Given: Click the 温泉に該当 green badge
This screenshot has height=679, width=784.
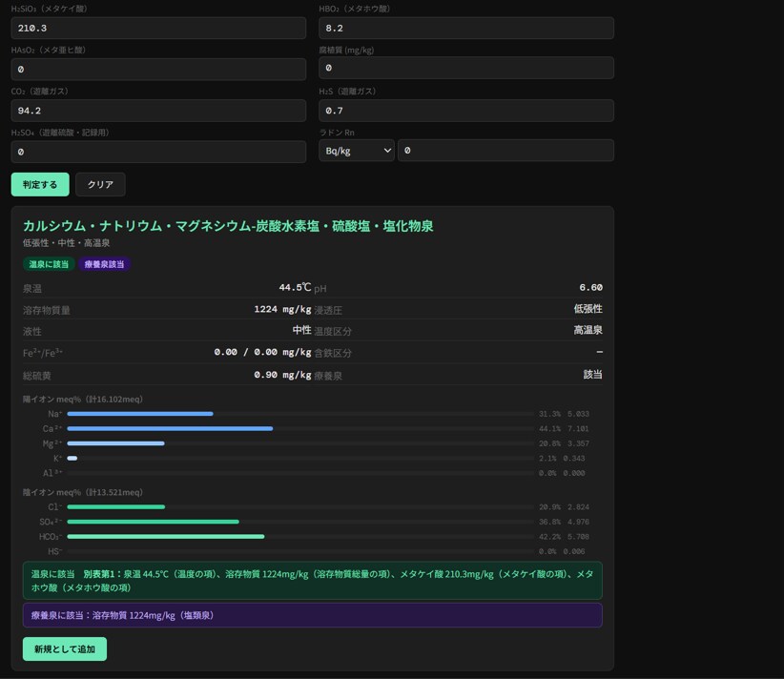Looking at the screenshot, I should pos(49,264).
